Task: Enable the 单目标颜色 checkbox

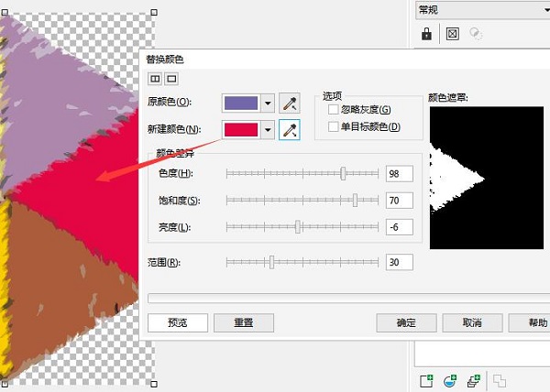Action: pyautogui.click(x=334, y=126)
